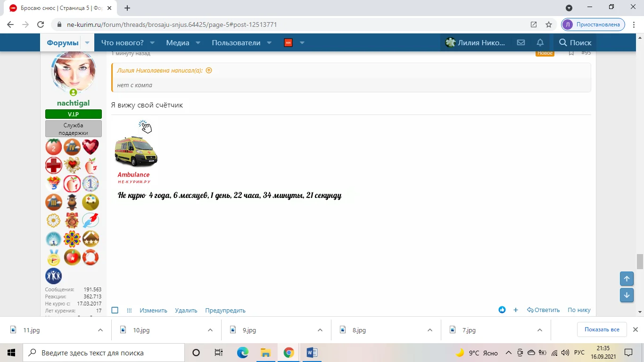Click the red cross badge
Screen dimensions: 644x362
54,165
